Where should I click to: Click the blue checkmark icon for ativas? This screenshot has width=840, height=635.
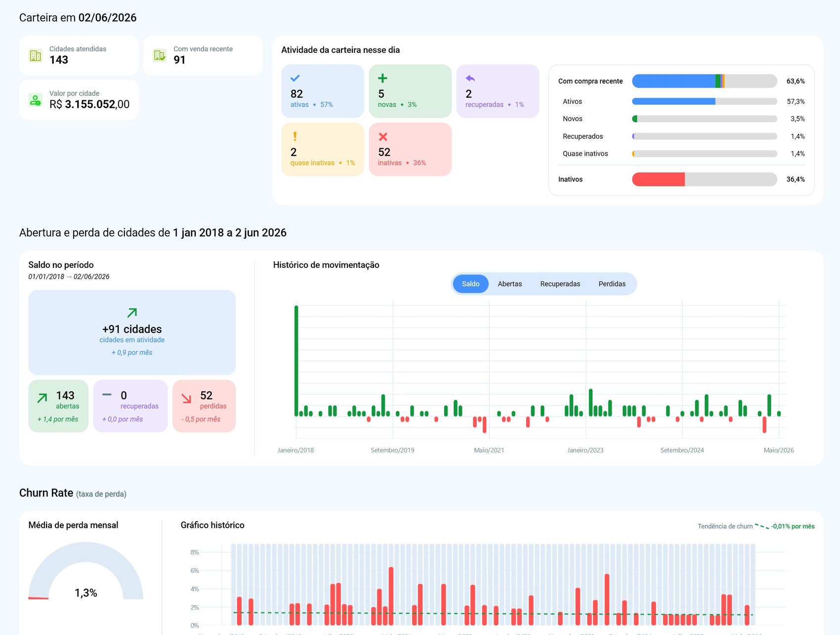[295, 78]
